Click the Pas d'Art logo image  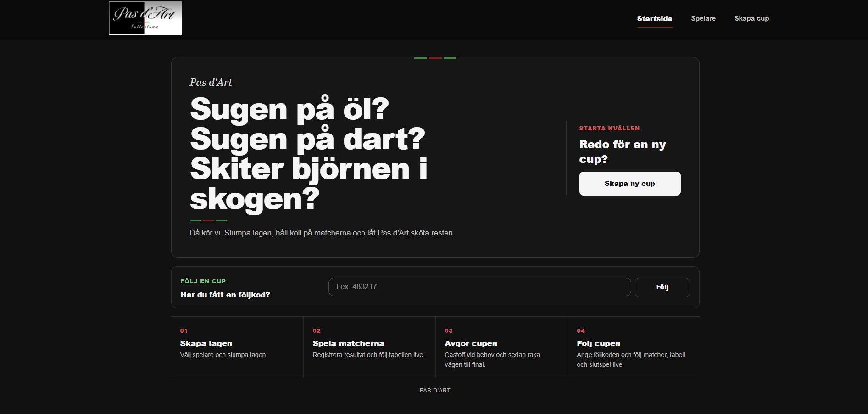coord(145,18)
